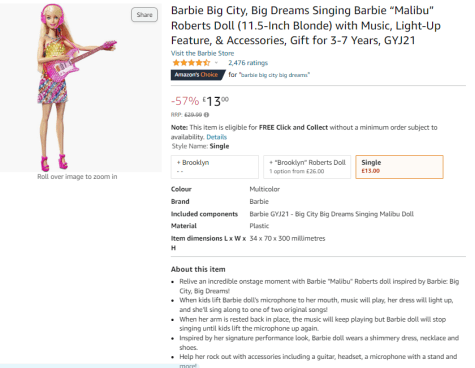Click the star rating icons
Screen dimensions: 475x368
coord(191,63)
